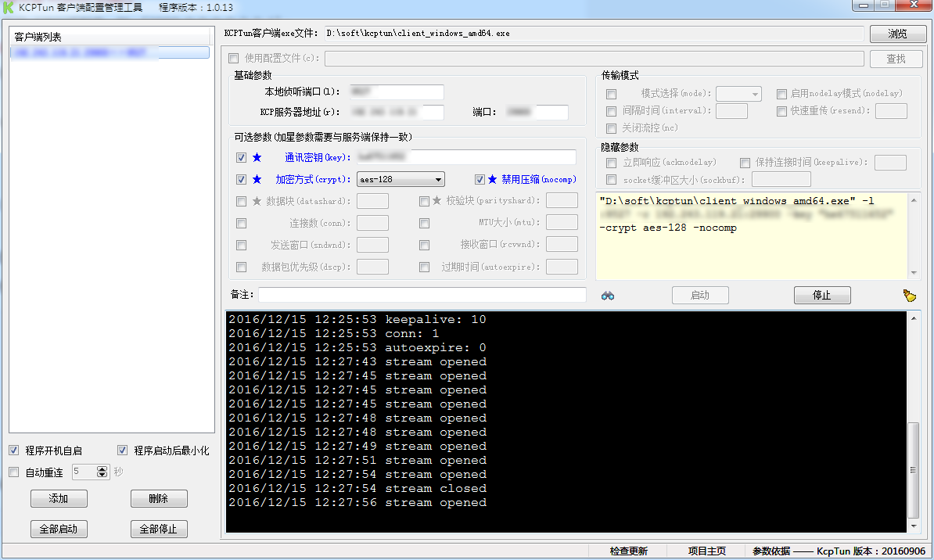Toggle 使用配置文件(c) checkbox
Viewport: 934px width, 560px height.
(233, 59)
